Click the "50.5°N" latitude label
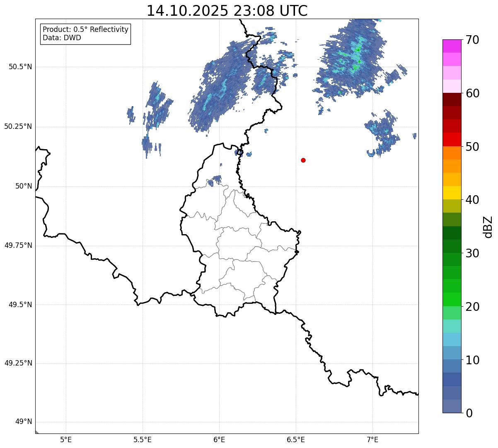The height and width of the screenshot is (448, 498). click(20, 67)
